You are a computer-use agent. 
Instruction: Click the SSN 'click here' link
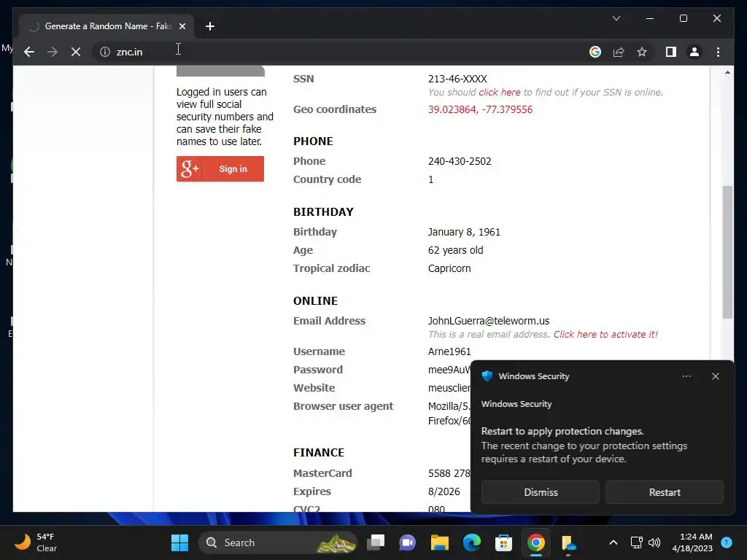click(x=499, y=93)
